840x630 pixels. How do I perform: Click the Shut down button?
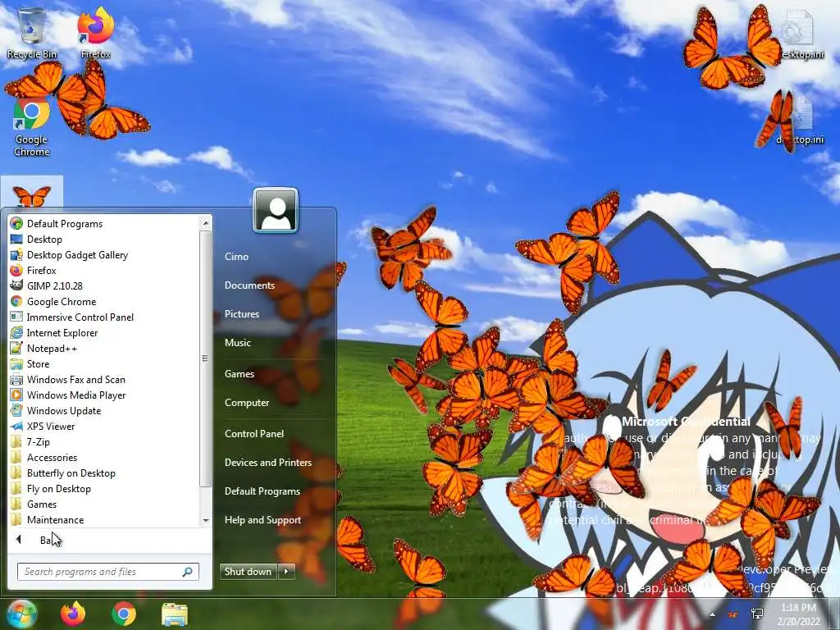249,571
